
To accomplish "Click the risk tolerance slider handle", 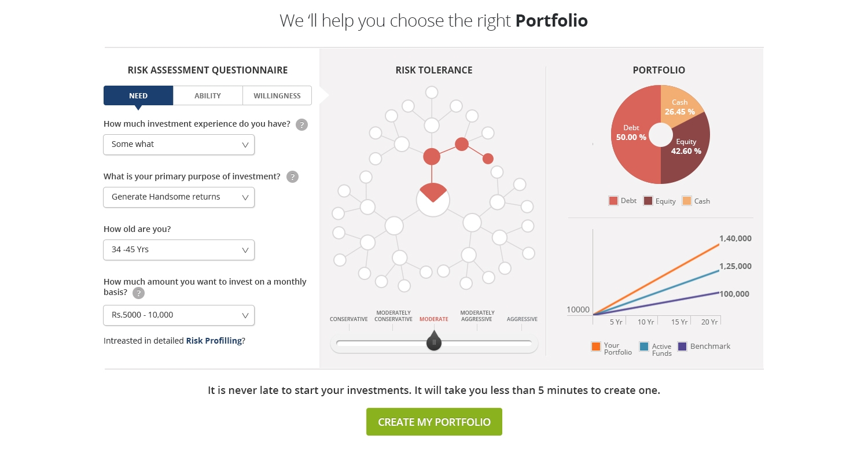I will tap(434, 341).
